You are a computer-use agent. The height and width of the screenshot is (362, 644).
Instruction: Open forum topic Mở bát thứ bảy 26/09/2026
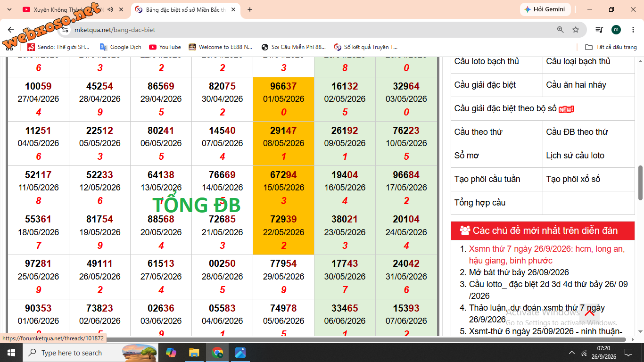coord(519,272)
